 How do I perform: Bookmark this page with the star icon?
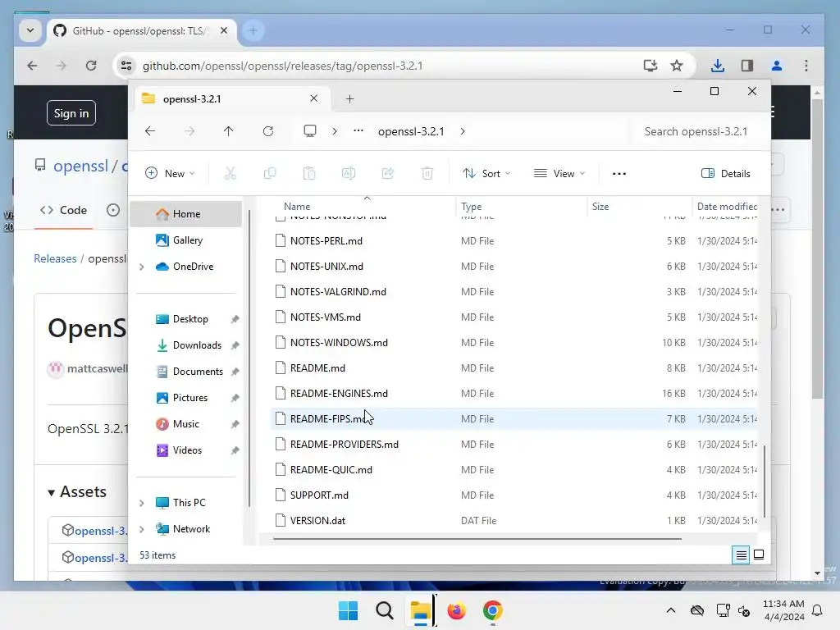click(x=677, y=66)
